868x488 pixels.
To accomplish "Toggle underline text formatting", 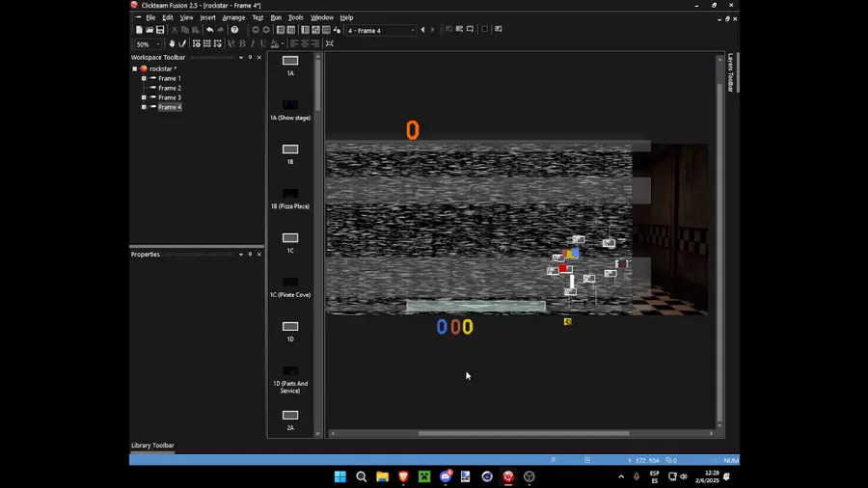I will pyautogui.click(x=263, y=43).
